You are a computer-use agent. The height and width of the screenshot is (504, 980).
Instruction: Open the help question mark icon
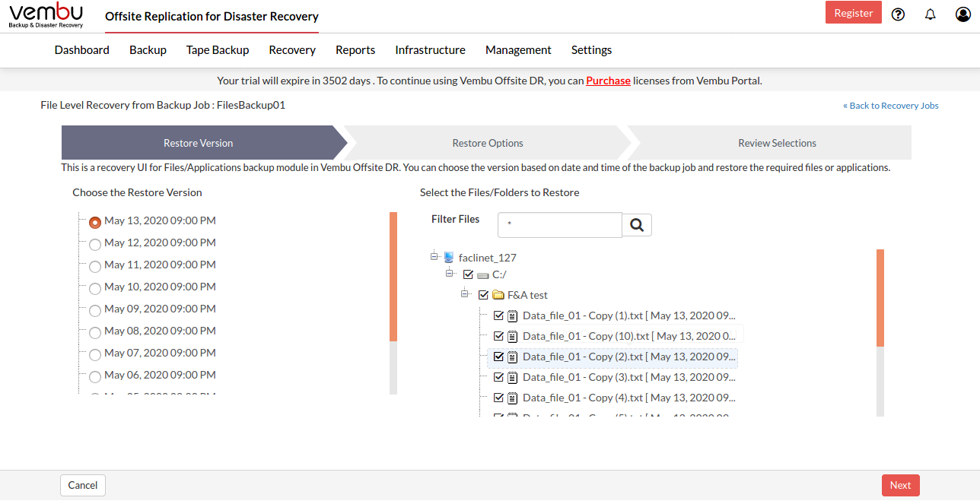click(898, 14)
